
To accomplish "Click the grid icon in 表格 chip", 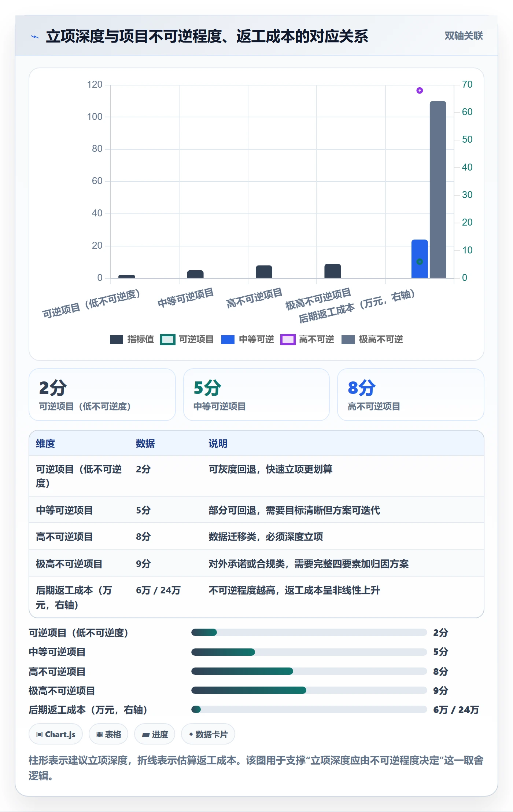I will click(x=99, y=734).
